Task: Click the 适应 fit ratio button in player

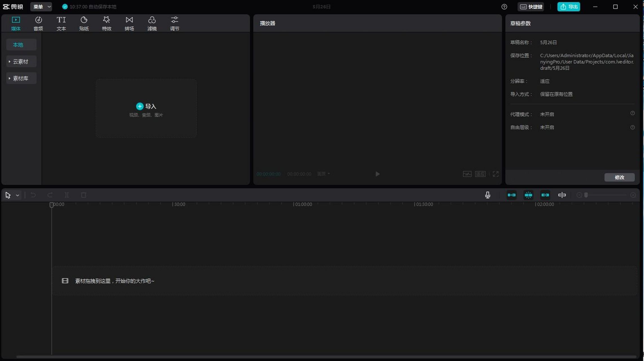Action: pos(480,174)
